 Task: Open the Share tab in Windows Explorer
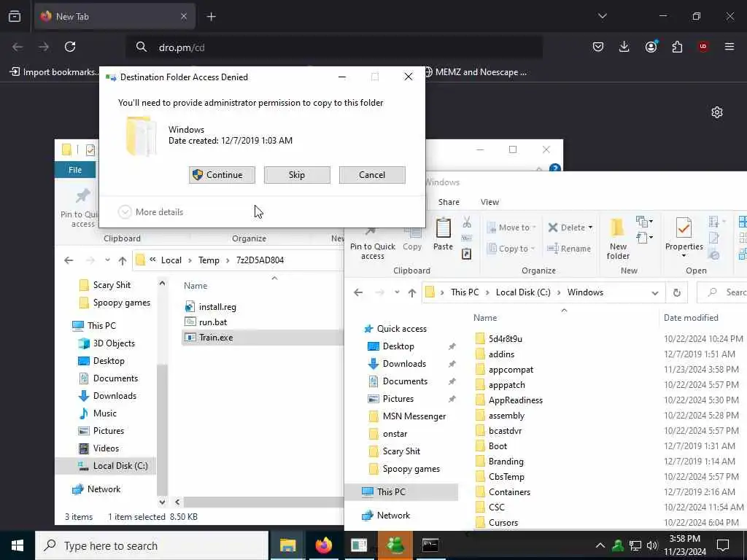449,202
